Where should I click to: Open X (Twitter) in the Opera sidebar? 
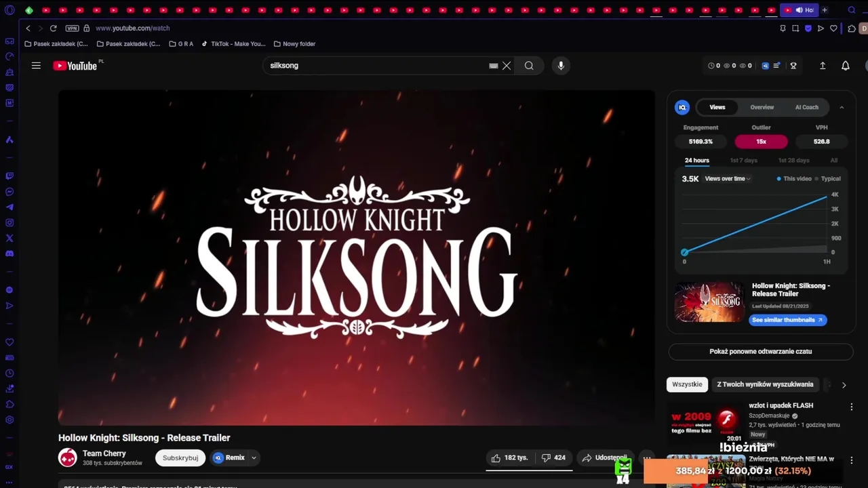pos(9,238)
